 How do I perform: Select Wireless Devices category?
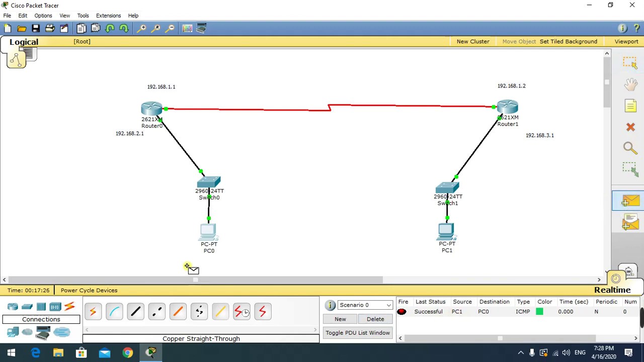pyautogui.click(x=55, y=307)
